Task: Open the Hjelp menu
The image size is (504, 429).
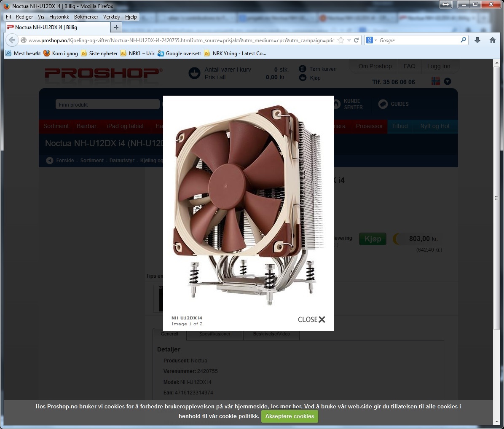Action: click(131, 17)
